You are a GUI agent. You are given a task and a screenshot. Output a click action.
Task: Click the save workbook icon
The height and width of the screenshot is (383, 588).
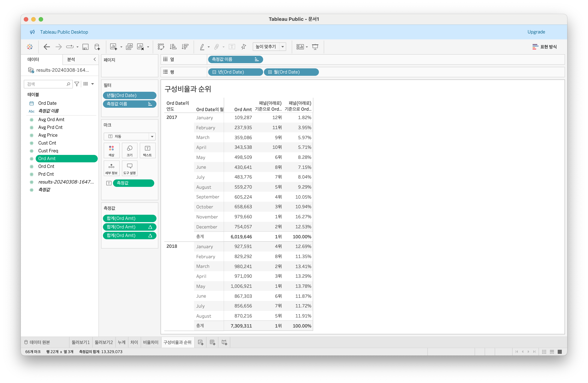point(85,47)
